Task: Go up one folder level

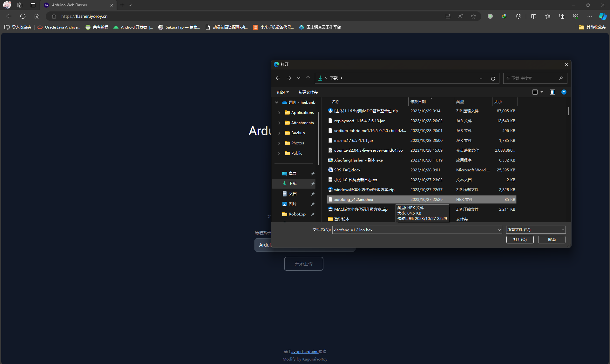Action: (x=308, y=78)
